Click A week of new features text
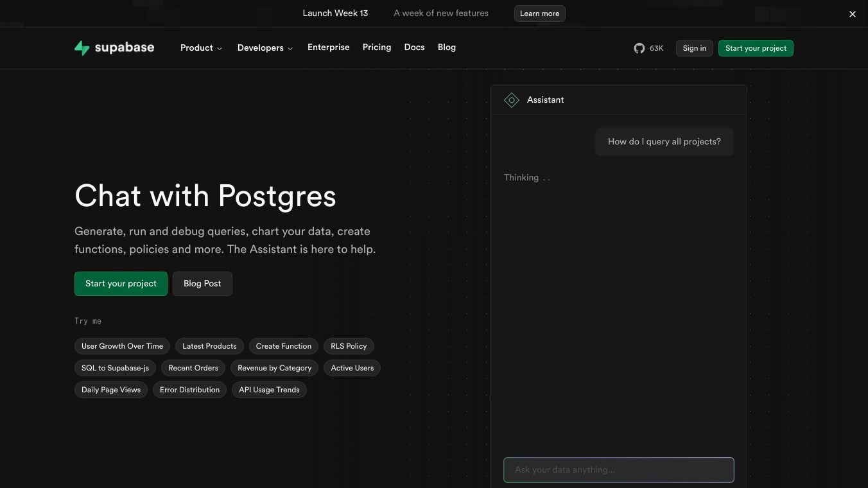Screen dimensions: 868x488 click(x=441, y=13)
